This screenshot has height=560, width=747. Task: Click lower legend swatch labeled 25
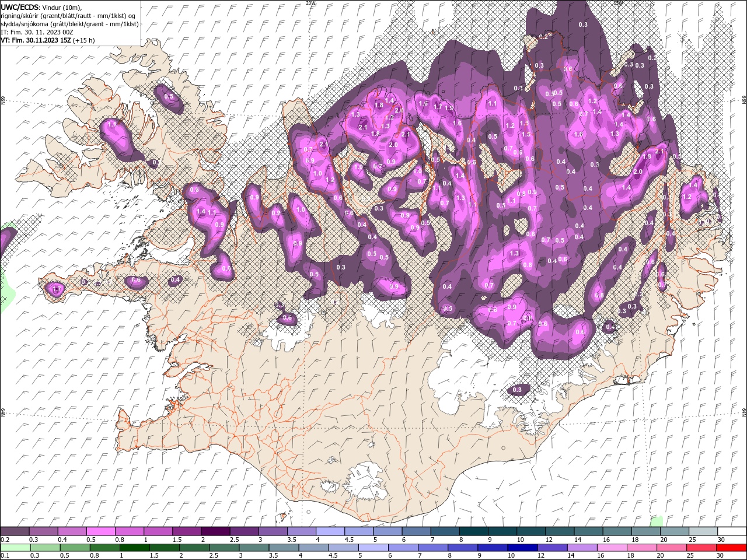[701, 548]
